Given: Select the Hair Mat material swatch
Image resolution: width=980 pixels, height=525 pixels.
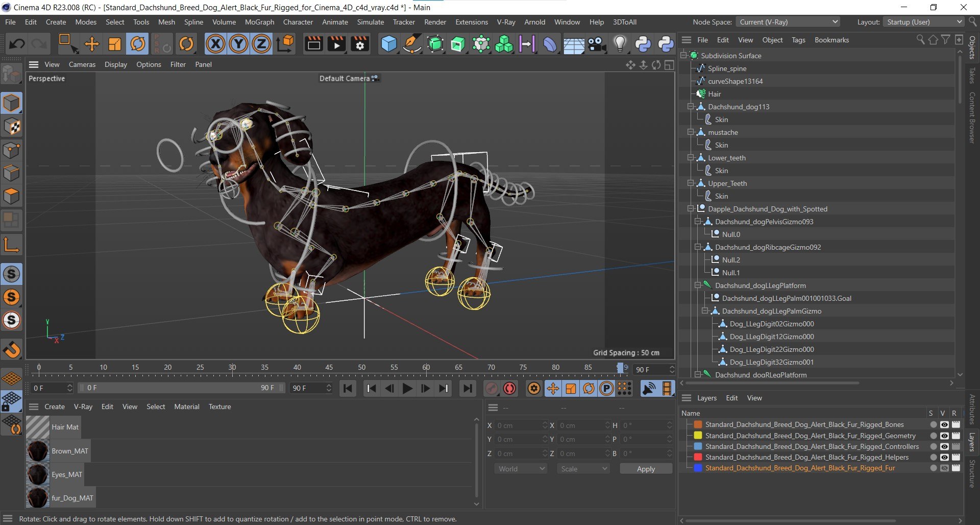Looking at the screenshot, I should (37, 427).
